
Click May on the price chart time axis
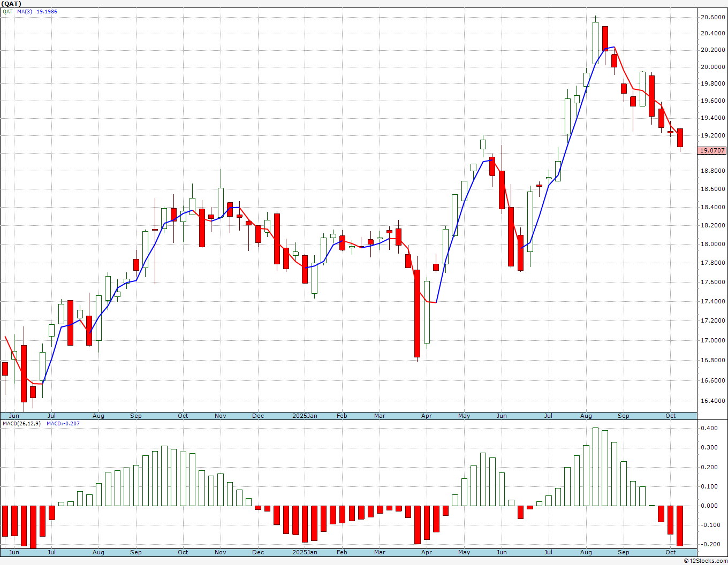click(464, 416)
